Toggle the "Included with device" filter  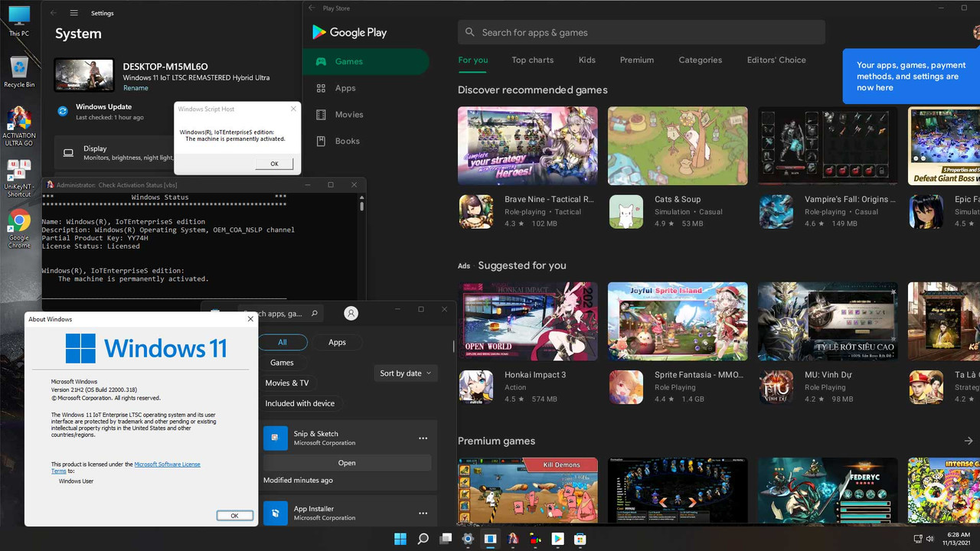coord(300,403)
